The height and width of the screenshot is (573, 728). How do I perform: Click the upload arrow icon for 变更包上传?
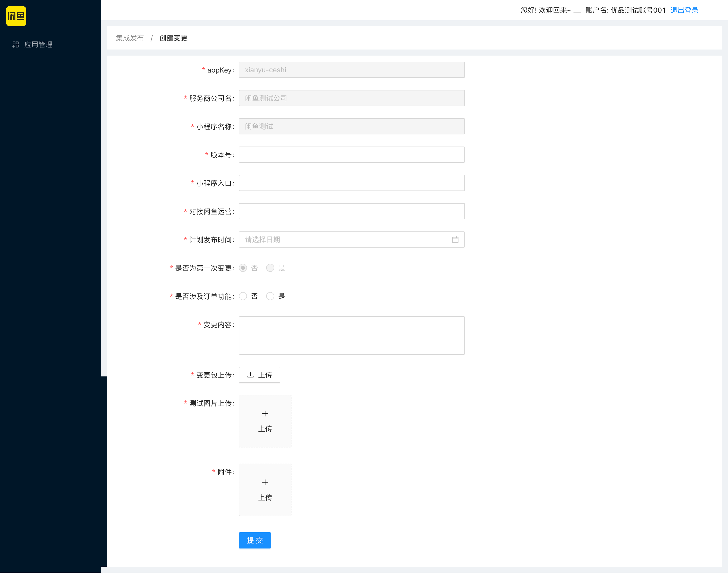(251, 375)
